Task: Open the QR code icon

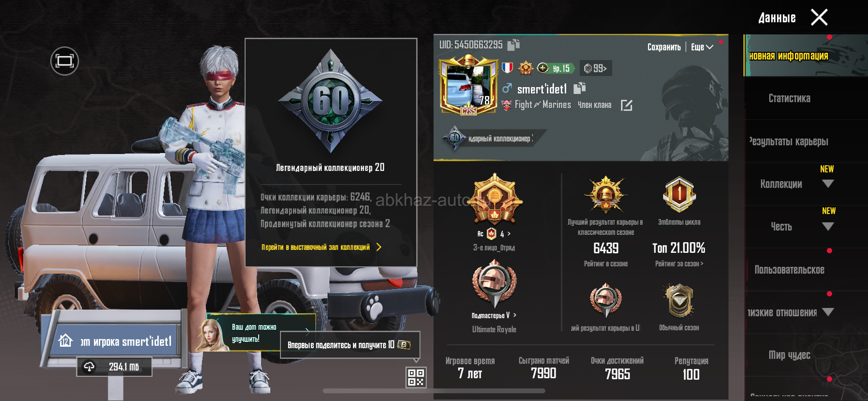Action: 416,377
